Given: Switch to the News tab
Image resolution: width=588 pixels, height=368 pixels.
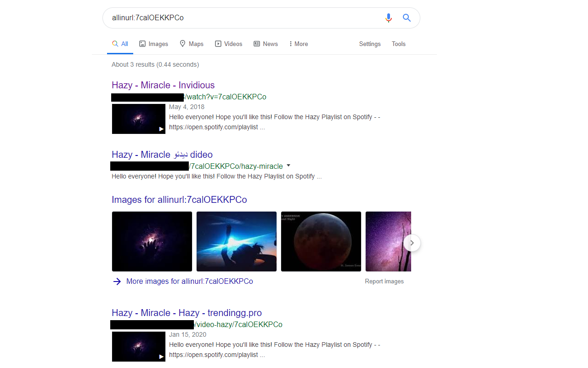Looking at the screenshot, I should (x=266, y=44).
